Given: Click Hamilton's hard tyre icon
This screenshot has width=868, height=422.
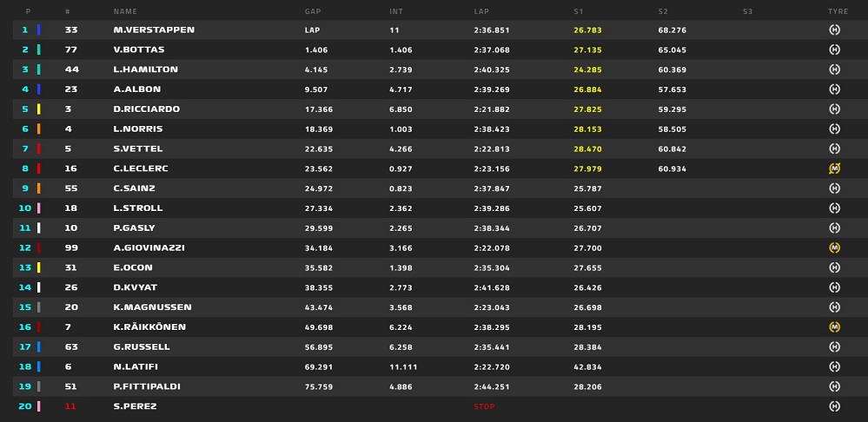Looking at the screenshot, I should [835, 69].
